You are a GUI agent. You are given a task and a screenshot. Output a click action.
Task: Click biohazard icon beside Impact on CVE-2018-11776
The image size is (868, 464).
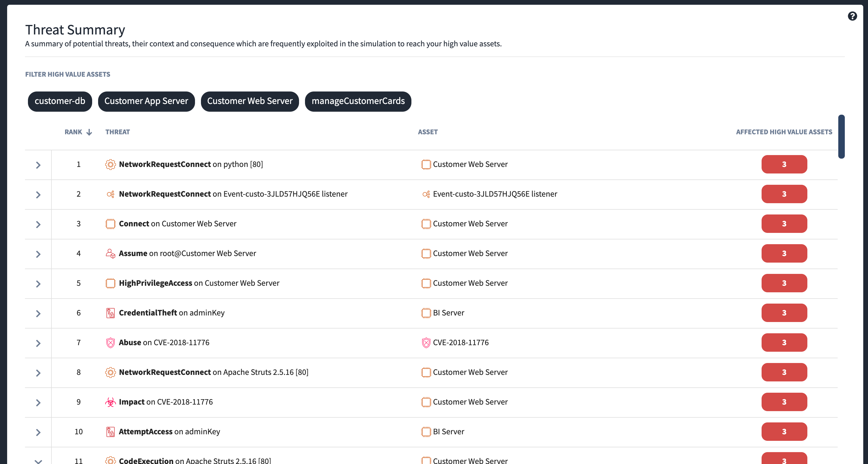110,402
